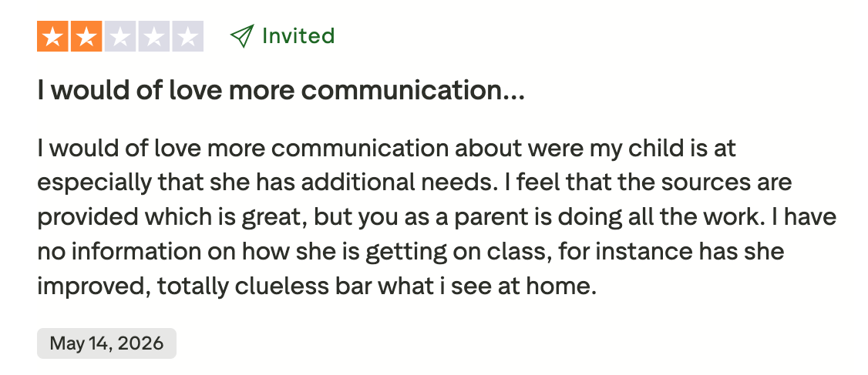The image size is (868, 375).
Task: Select the fifth grey rating star
Action: click(187, 36)
